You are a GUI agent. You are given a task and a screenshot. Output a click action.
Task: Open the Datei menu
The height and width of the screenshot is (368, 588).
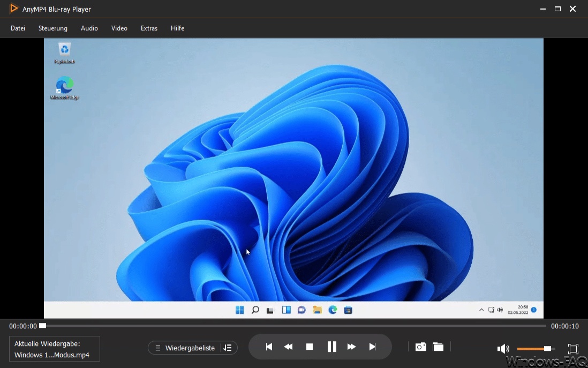coord(18,28)
